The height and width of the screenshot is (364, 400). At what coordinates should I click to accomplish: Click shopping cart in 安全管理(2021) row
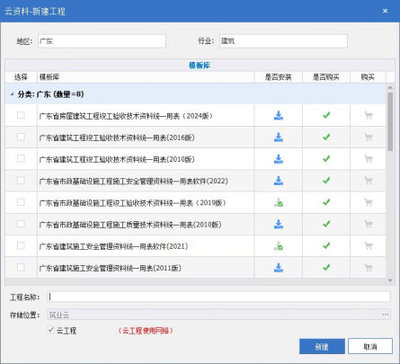point(368,246)
